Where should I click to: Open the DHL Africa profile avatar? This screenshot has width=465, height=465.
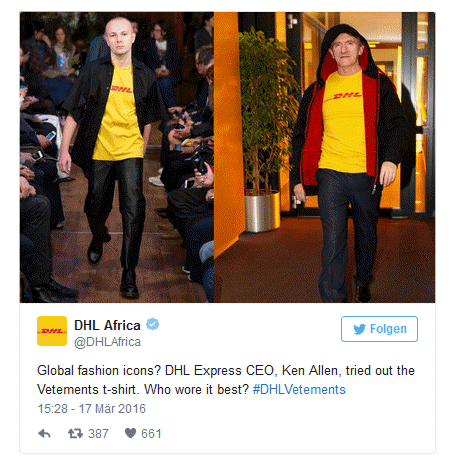tap(52, 331)
